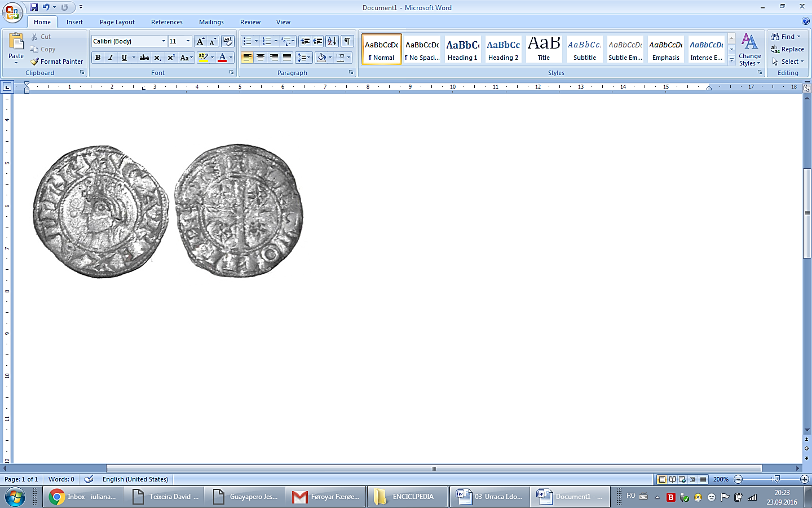This screenshot has width=812, height=508.
Task: Open the line spacing dropdown
Action: coord(304,58)
